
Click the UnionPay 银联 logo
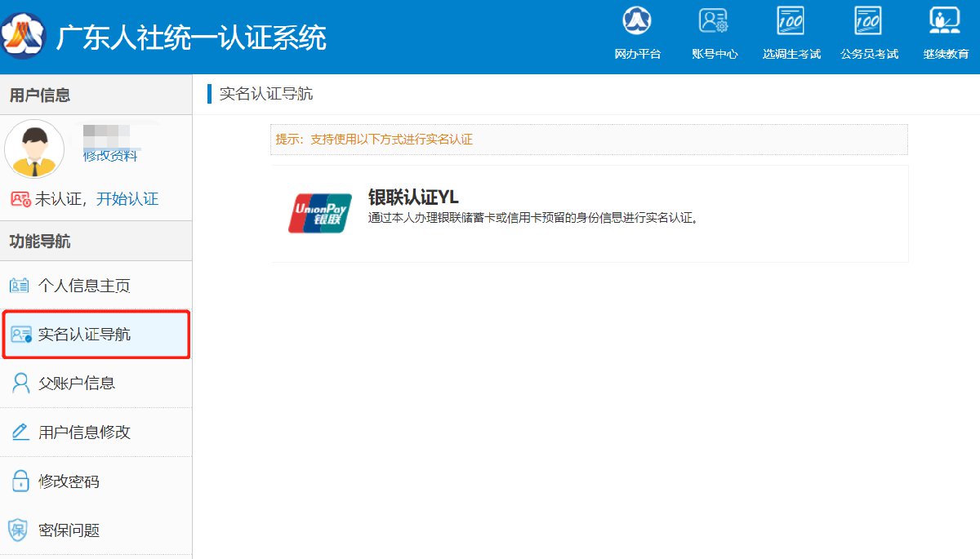pyautogui.click(x=319, y=213)
